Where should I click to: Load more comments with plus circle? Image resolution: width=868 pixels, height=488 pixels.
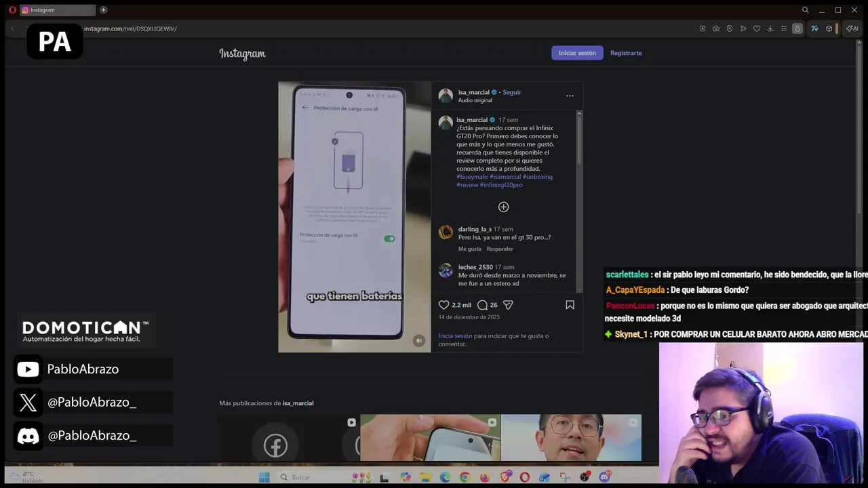(x=503, y=207)
